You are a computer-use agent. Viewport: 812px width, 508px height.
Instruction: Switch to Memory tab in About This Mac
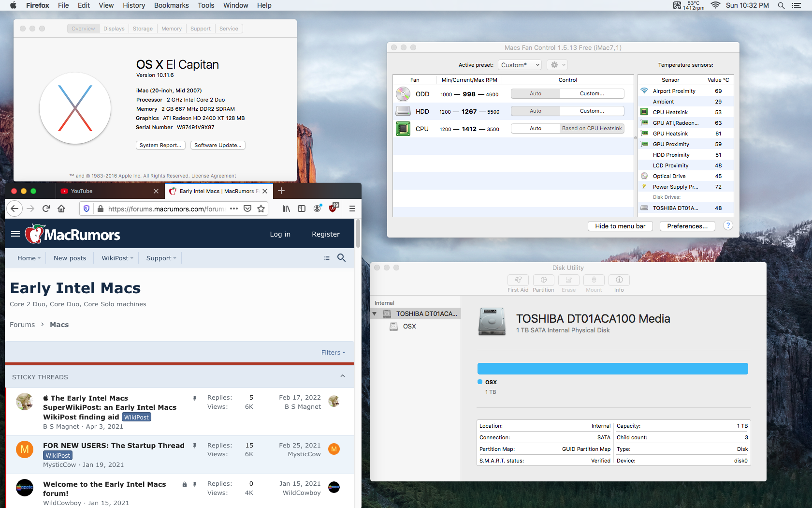tap(172, 29)
